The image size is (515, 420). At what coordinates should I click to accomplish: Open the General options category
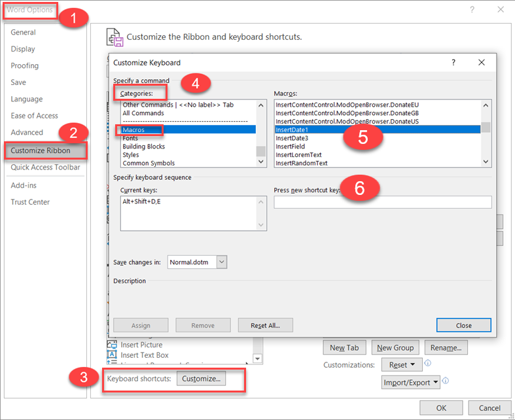click(23, 32)
